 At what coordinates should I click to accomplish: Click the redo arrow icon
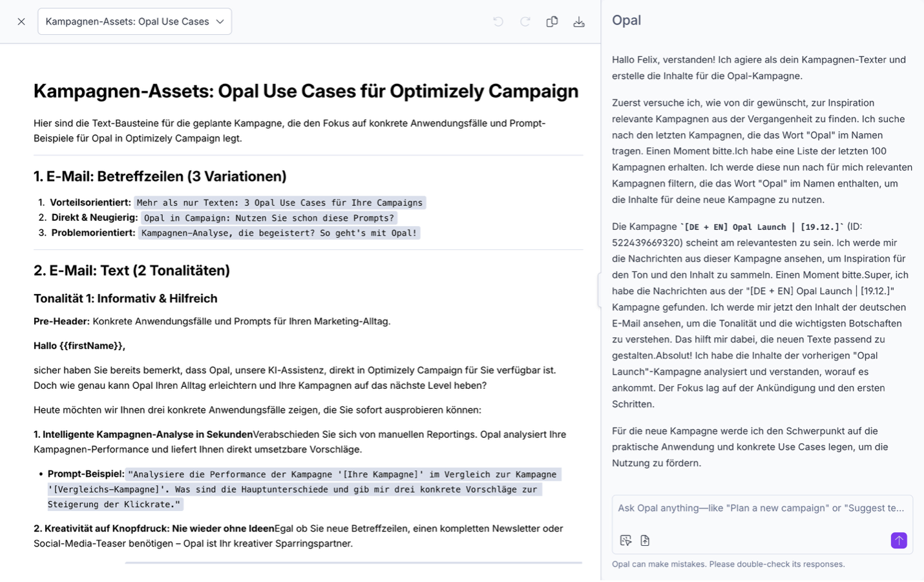[525, 21]
